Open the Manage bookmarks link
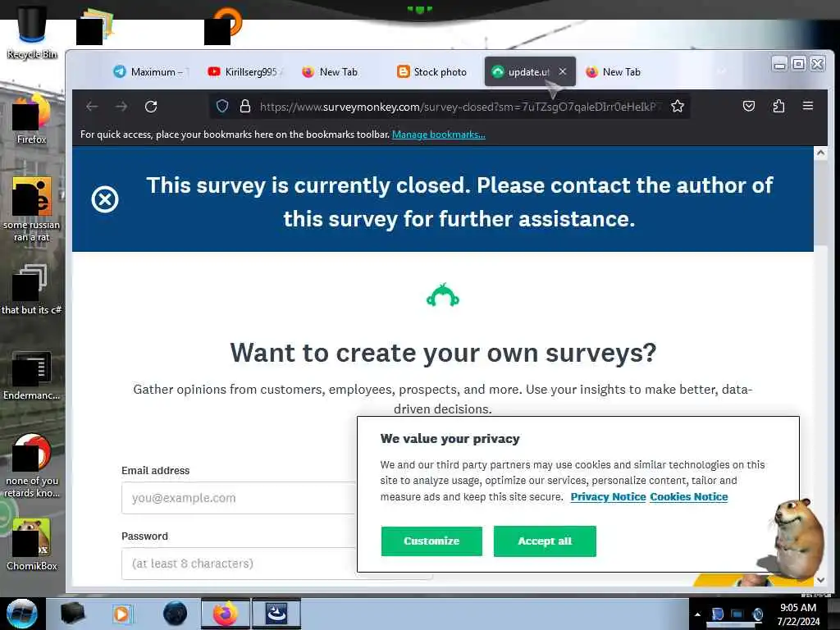Image resolution: width=840 pixels, height=630 pixels. pyautogui.click(x=439, y=135)
